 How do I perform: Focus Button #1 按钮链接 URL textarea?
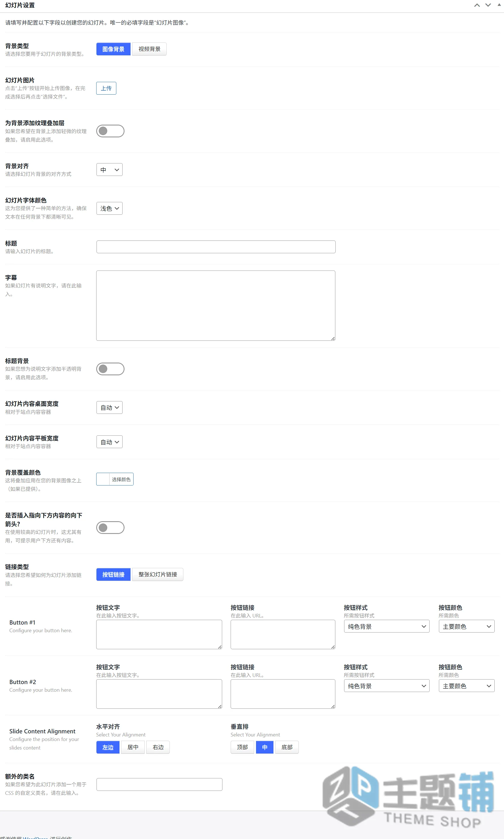tap(283, 634)
